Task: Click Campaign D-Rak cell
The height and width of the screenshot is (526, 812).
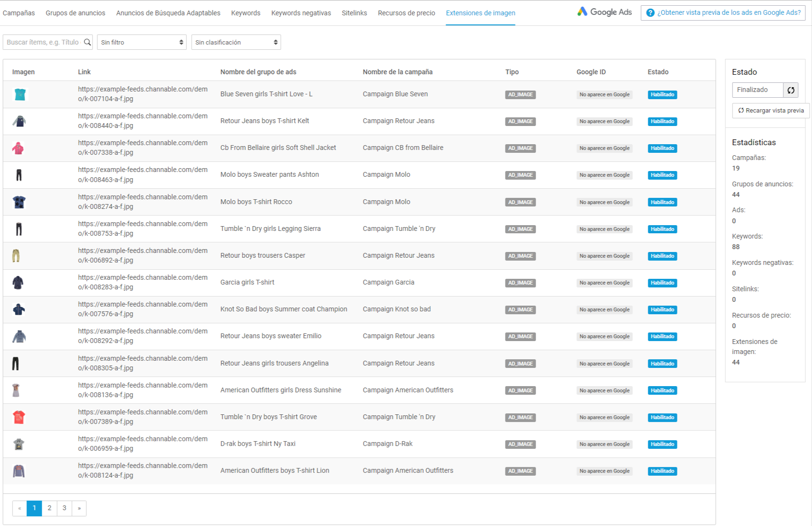Action: tap(388, 444)
